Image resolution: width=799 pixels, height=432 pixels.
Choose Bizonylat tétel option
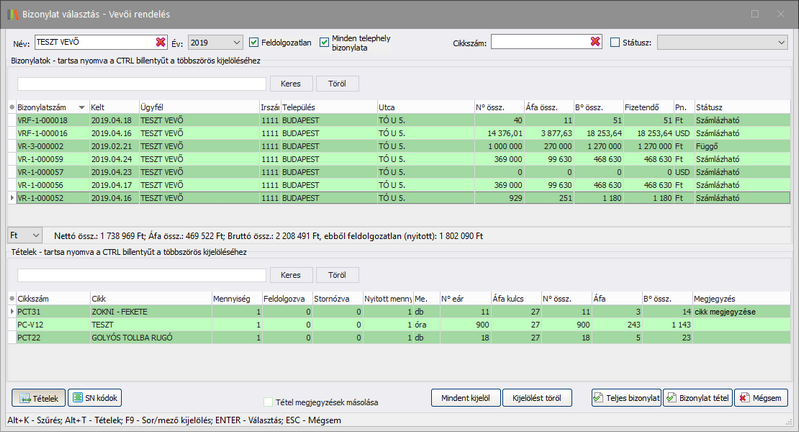[x=696, y=398]
